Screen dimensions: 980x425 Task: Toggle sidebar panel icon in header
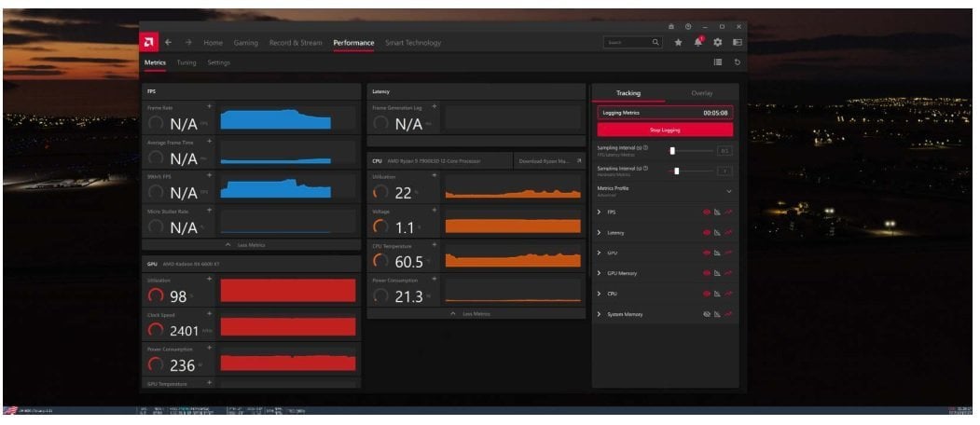tap(738, 43)
